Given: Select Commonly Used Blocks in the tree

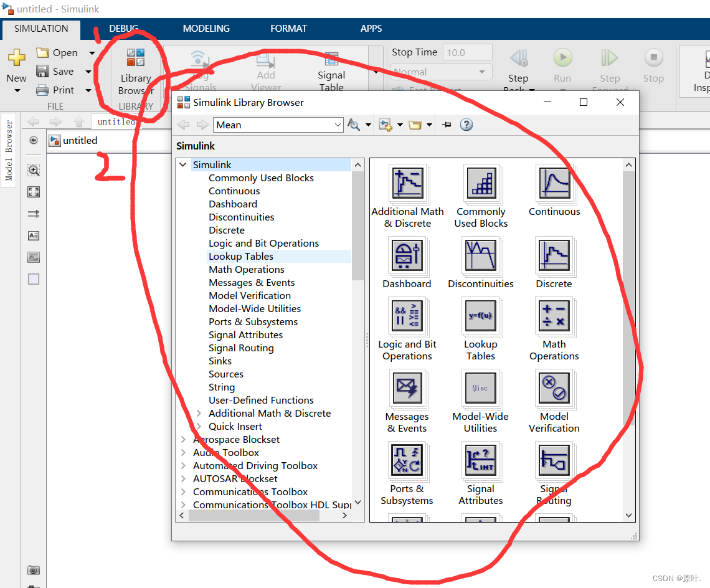Looking at the screenshot, I should click(261, 178).
